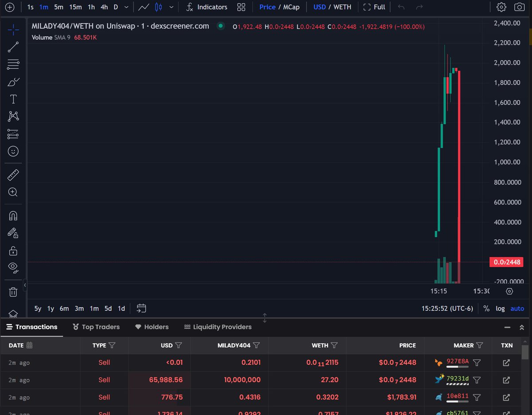Open Full screen chart mode
This screenshot has height=415, width=532.
coord(374,7)
